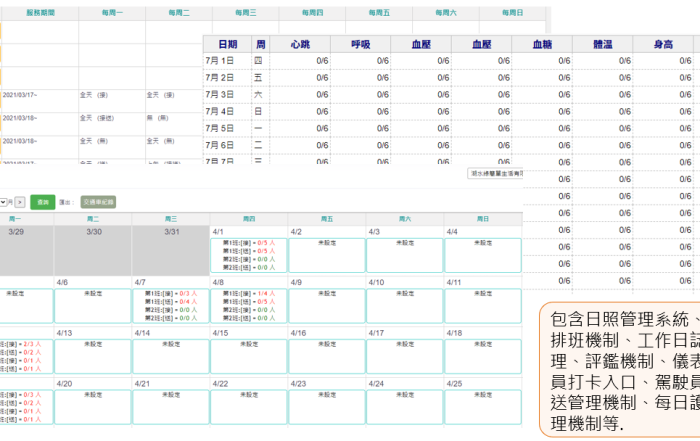
Task: Go to next month with the > arrow
Action: point(20,202)
